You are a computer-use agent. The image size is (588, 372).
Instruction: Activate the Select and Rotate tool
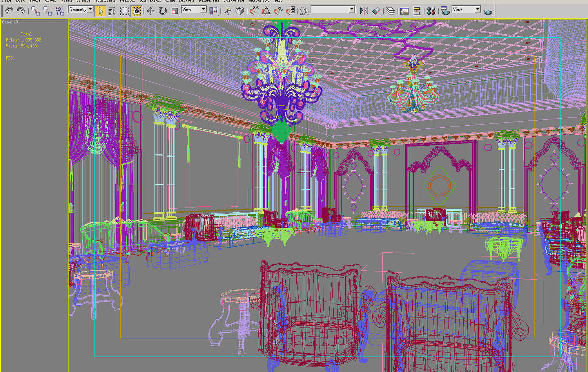pos(163,11)
